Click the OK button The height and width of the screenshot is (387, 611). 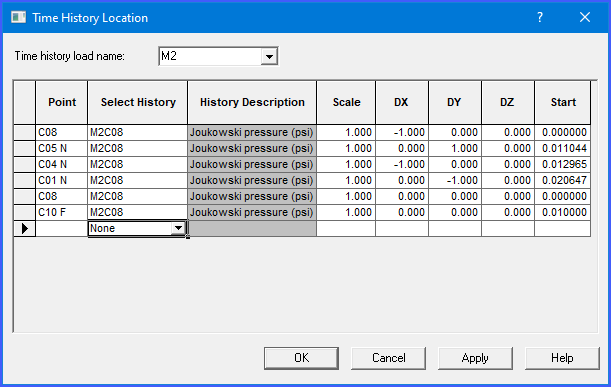tap(301, 358)
